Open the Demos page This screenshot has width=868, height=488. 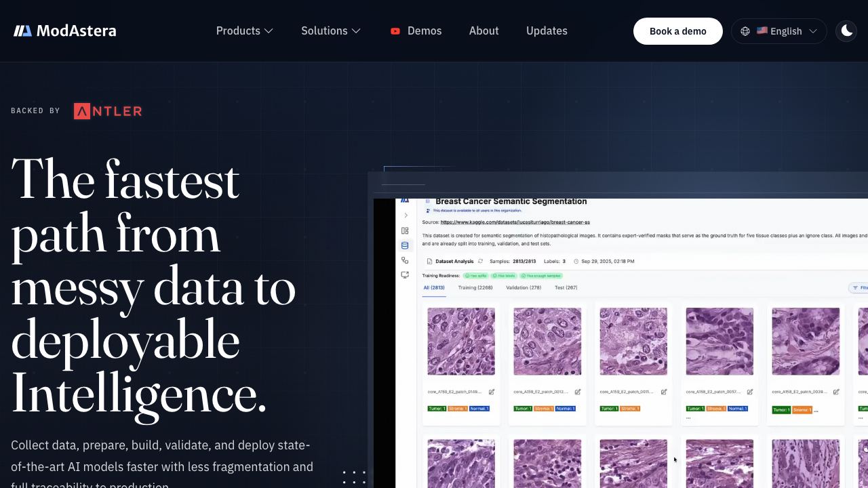[416, 31]
